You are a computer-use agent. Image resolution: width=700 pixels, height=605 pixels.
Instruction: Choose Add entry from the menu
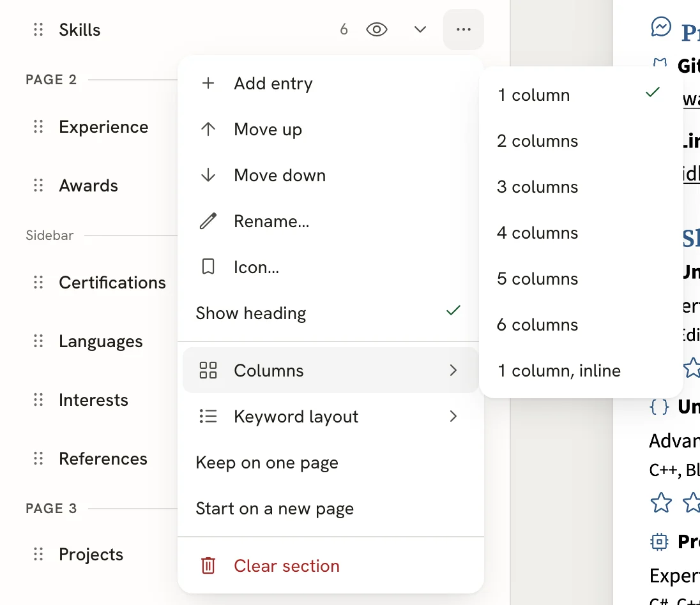click(331, 83)
